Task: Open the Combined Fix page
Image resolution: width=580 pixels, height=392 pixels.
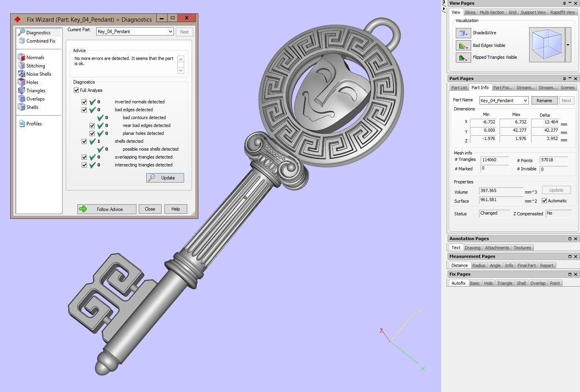Action: 41,41
